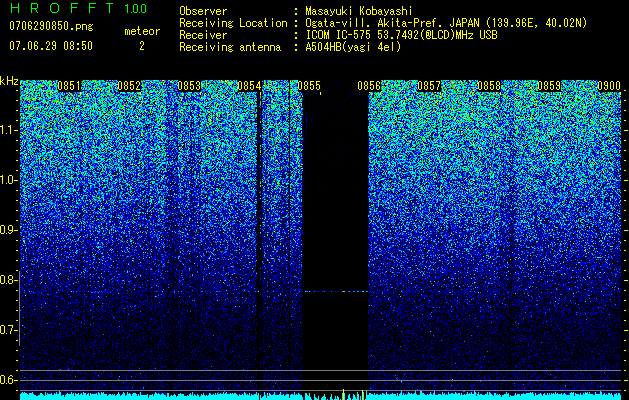The image size is (629, 400).
Task: Click the 0859 time marker
Action: [549, 86]
